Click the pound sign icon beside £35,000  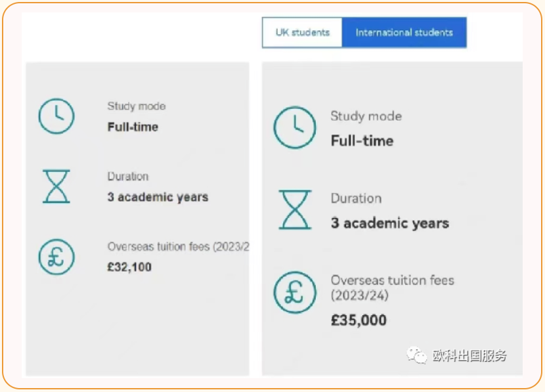(295, 292)
